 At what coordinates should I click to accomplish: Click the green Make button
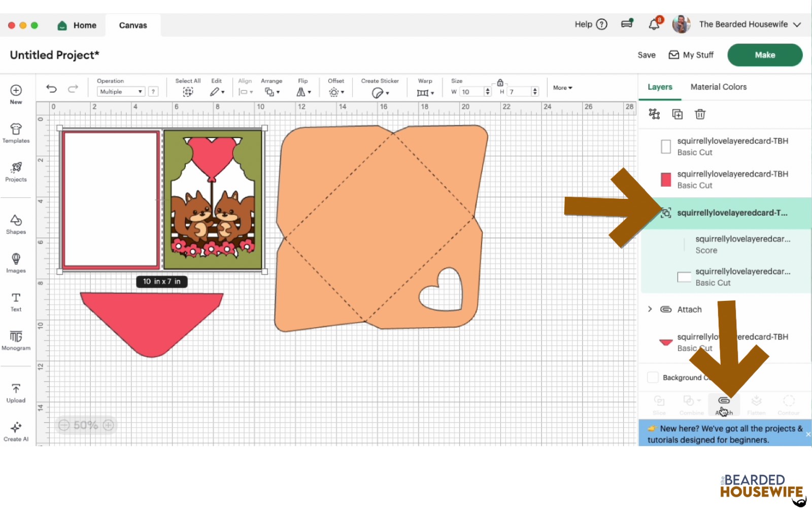click(764, 55)
